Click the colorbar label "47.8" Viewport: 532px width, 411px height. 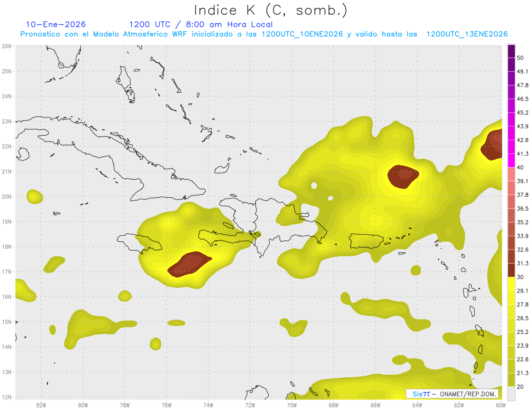pos(522,85)
